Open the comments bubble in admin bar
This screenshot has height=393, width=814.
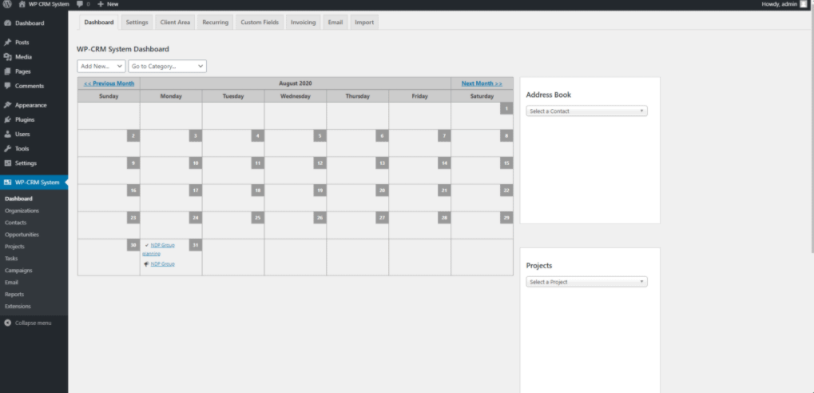click(79, 4)
